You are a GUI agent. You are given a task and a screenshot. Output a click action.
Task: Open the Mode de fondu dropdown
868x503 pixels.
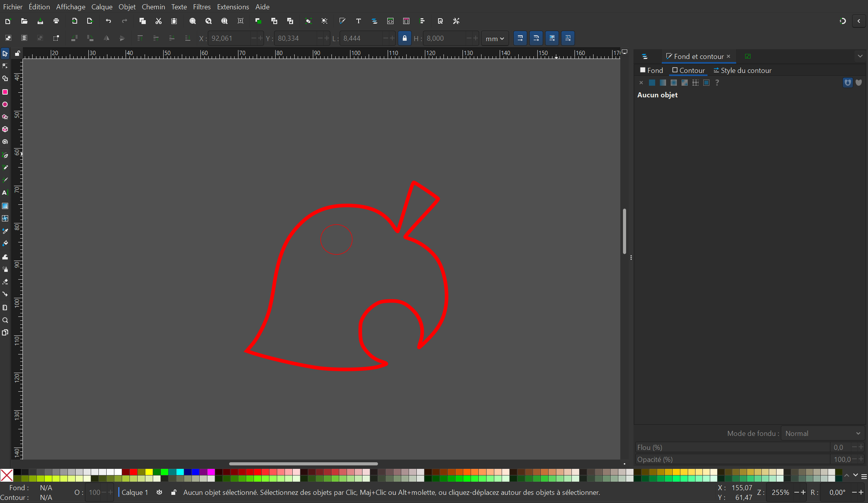coord(822,433)
